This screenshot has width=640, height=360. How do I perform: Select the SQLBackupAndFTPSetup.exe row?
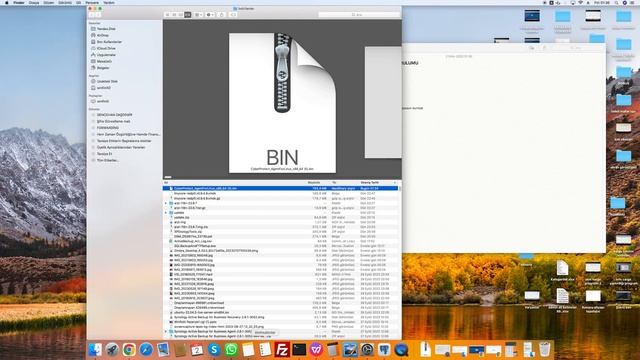[281, 246]
